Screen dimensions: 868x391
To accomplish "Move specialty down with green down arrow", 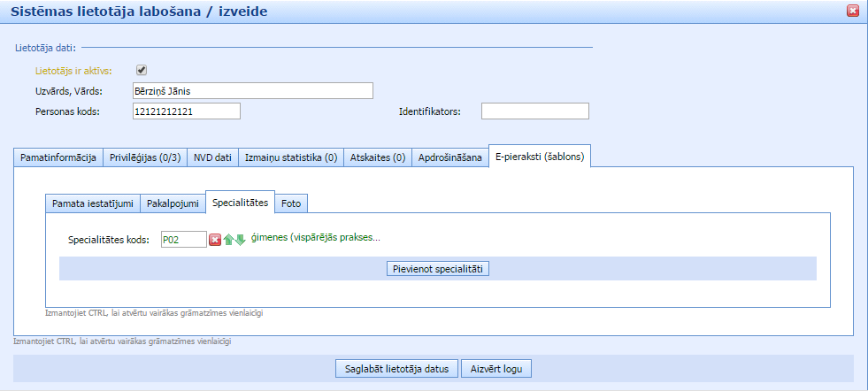I will click(x=240, y=240).
